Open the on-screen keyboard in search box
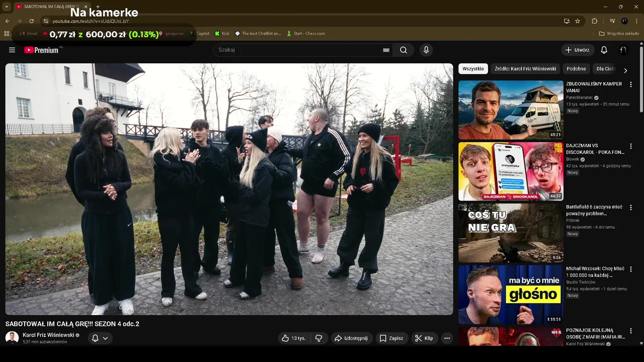The height and width of the screenshot is (362, 644). 386,50
